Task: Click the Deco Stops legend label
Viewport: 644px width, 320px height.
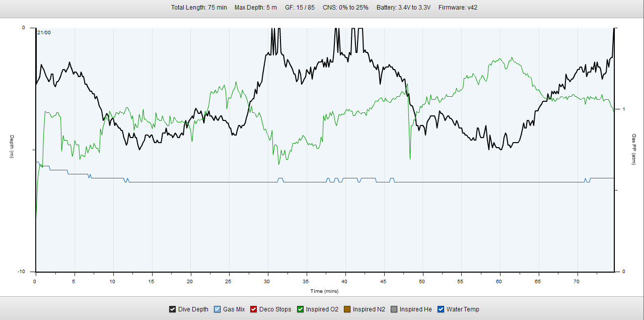Action: (x=275, y=309)
